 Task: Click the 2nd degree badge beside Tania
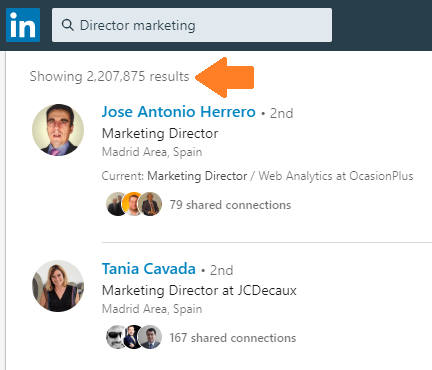point(221,270)
